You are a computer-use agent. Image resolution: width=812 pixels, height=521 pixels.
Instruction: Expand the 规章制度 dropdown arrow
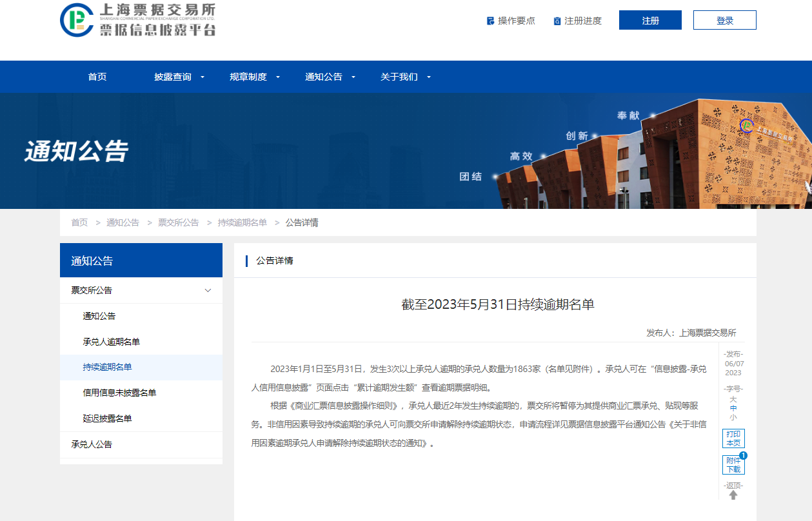pyautogui.click(x=278, y=77)
